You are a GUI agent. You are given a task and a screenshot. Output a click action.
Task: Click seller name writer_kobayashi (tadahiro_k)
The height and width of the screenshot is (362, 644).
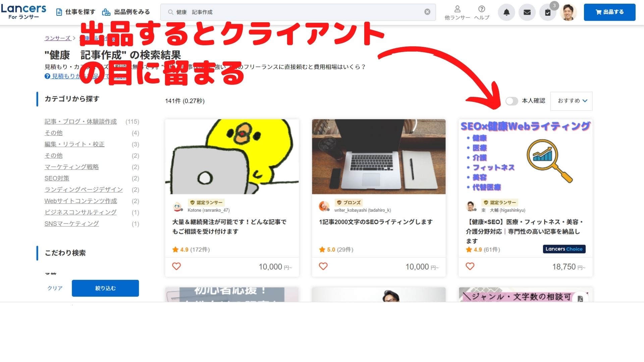[363, 210]
